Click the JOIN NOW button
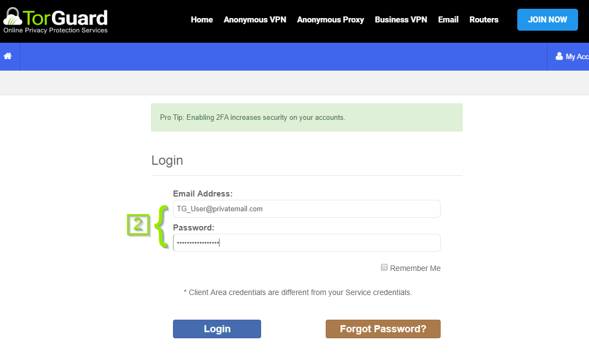This screenshot has height=364, width=589. (x=547, y=20)
